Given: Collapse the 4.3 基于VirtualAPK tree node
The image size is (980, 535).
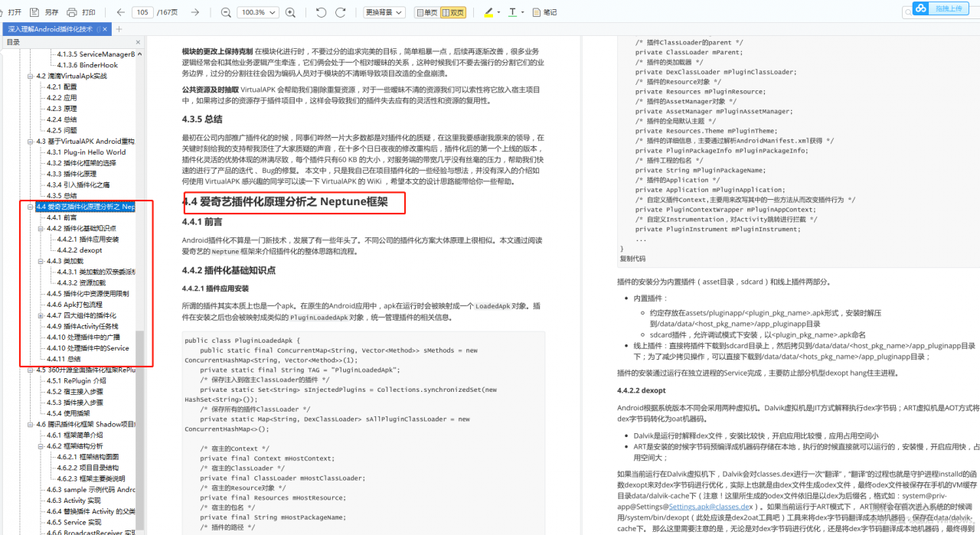Looking at the screenshot, I should click(x=31, y=142).
